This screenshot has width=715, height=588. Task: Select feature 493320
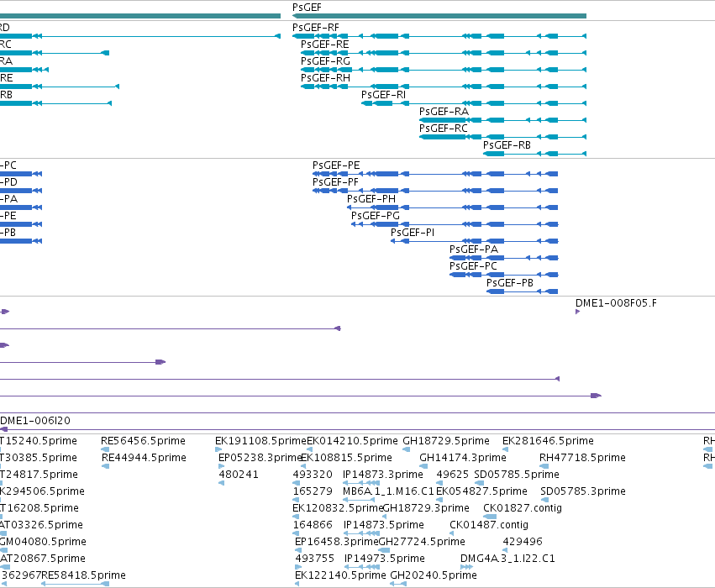click(x=313, y=475)
